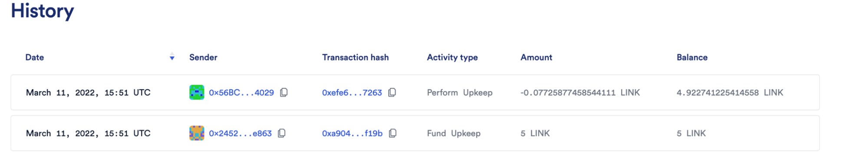Click the Activity type column header
This screenshot has width=868, height=160.
click(452, 57)
